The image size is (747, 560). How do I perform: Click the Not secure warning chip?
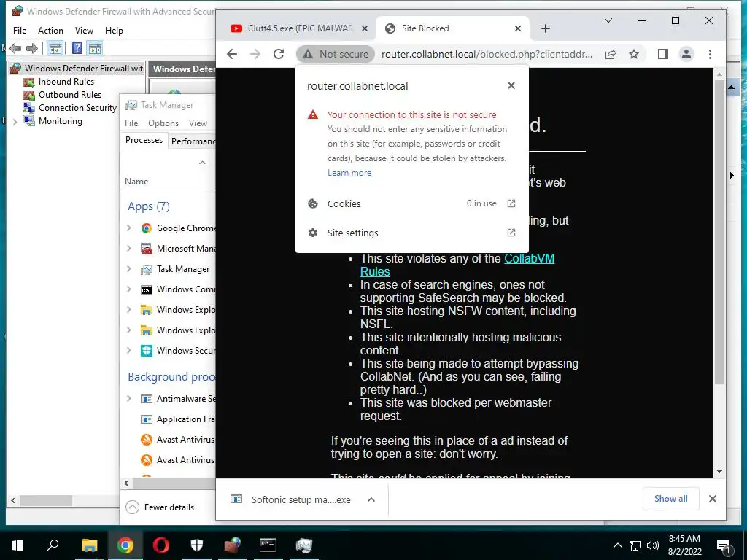336,54
